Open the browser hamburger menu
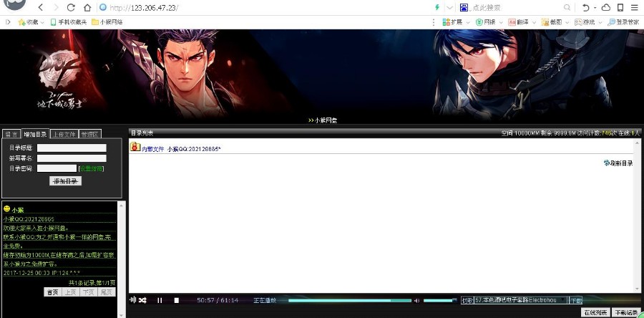This screenshot has width=644, height=318. pyautogui.click(x=635, y=7)
